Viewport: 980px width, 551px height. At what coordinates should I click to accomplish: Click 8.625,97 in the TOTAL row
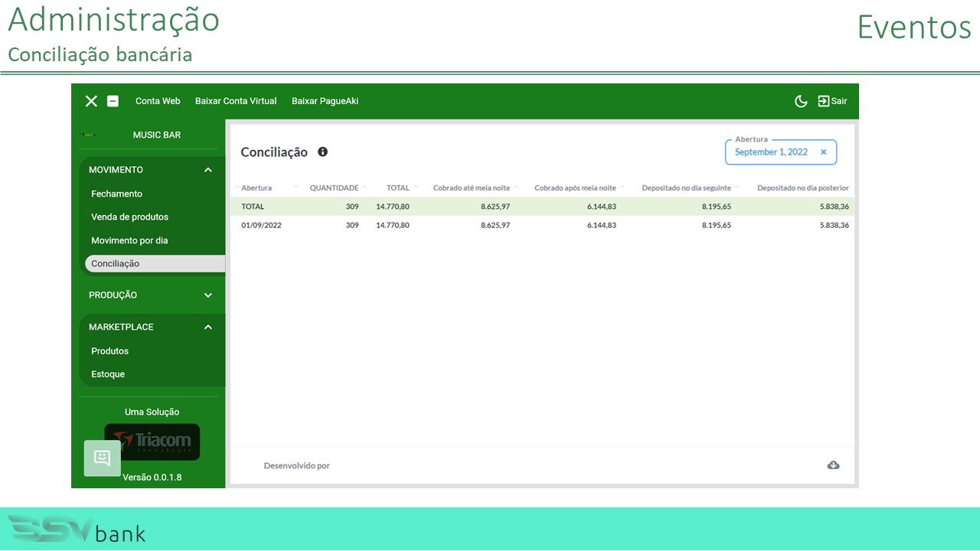tap(495, 207)
